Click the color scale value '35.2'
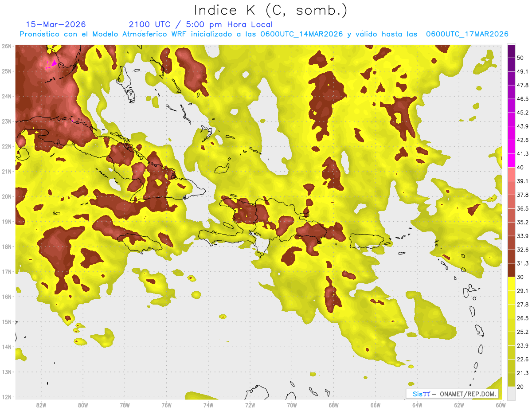 pyautogui.click(x=523, y=222)
